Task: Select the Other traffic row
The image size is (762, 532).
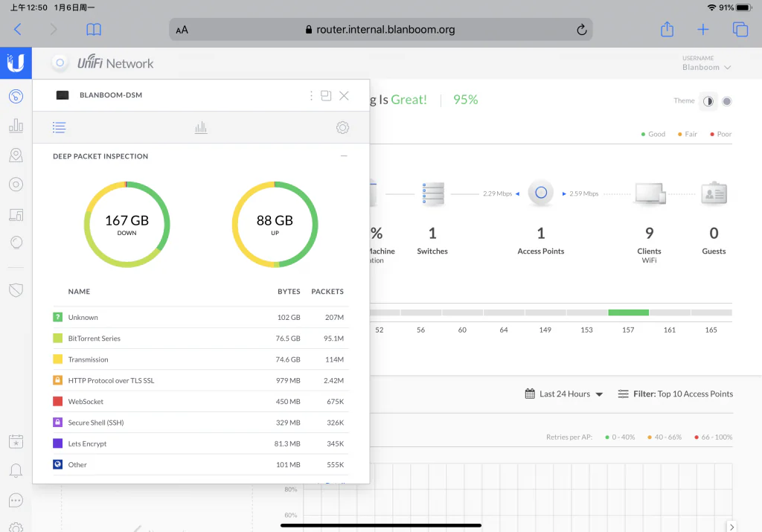Action: click(201, 464)
